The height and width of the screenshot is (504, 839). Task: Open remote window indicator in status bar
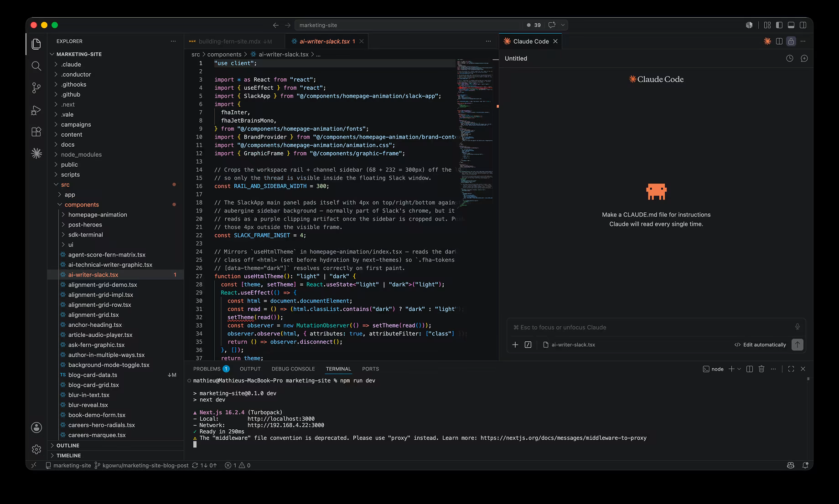point(34,465)
